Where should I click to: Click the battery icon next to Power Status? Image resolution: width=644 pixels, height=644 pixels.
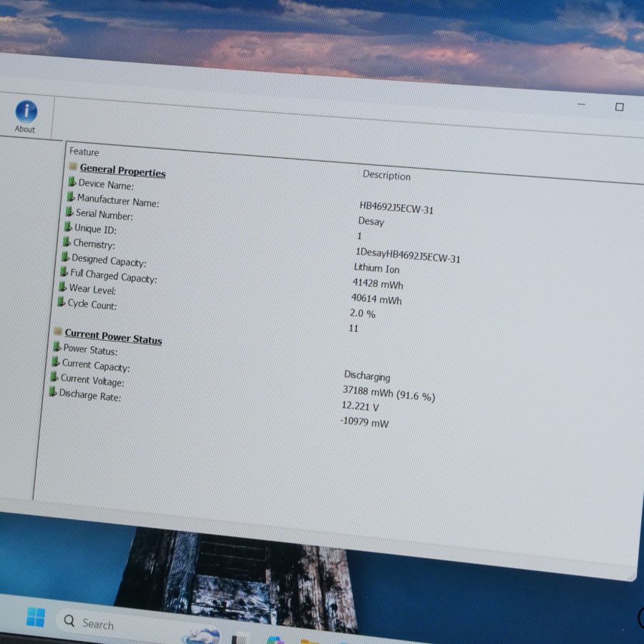pos(57,346)
